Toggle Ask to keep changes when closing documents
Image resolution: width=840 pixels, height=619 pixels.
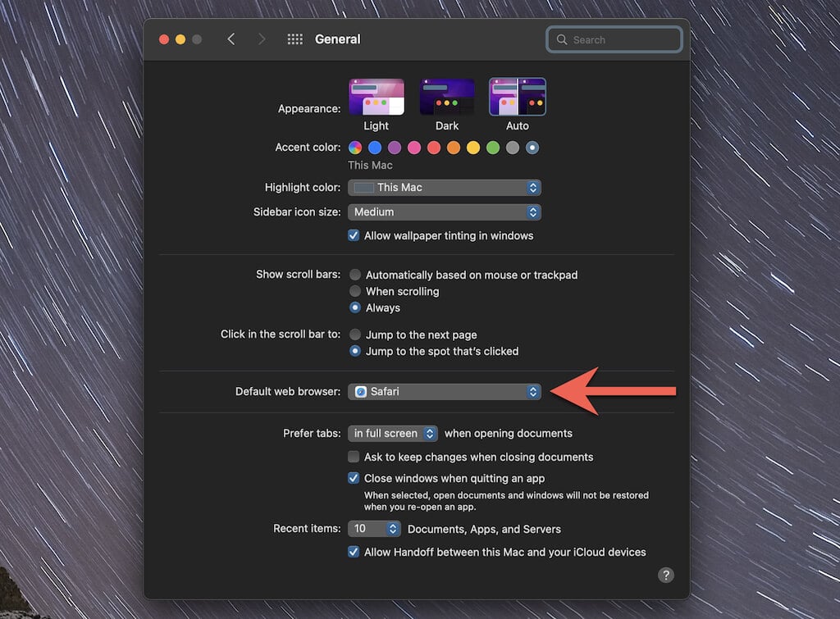[354, 457]
